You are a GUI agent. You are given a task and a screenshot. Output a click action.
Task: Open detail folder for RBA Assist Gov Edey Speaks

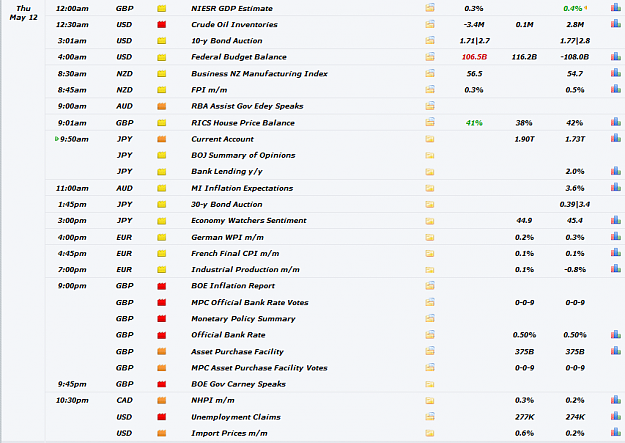tap(430, 106)
